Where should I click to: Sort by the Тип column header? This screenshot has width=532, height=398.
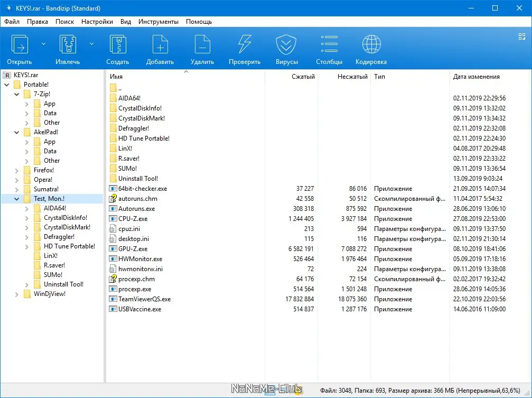click(x=410, y=77)
